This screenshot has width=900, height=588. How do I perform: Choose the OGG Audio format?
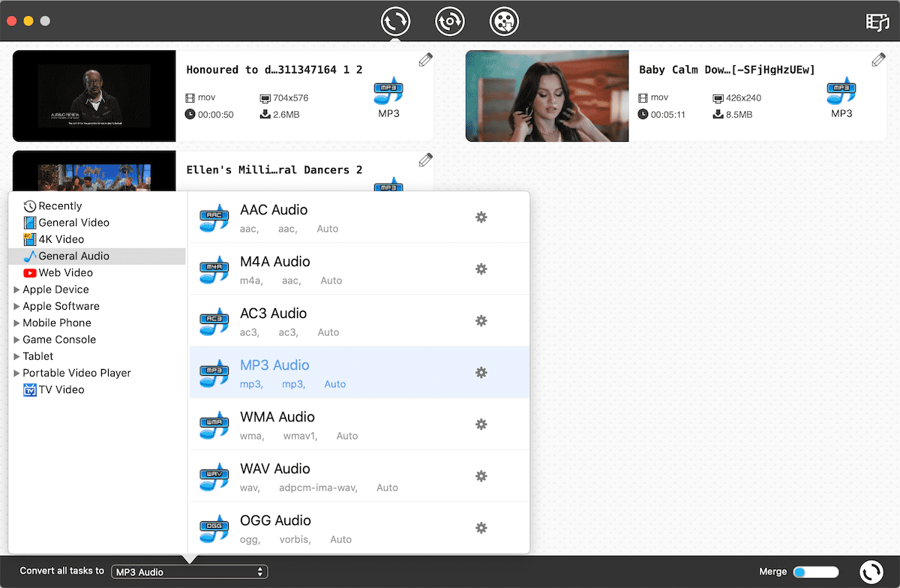click(275, 520)
